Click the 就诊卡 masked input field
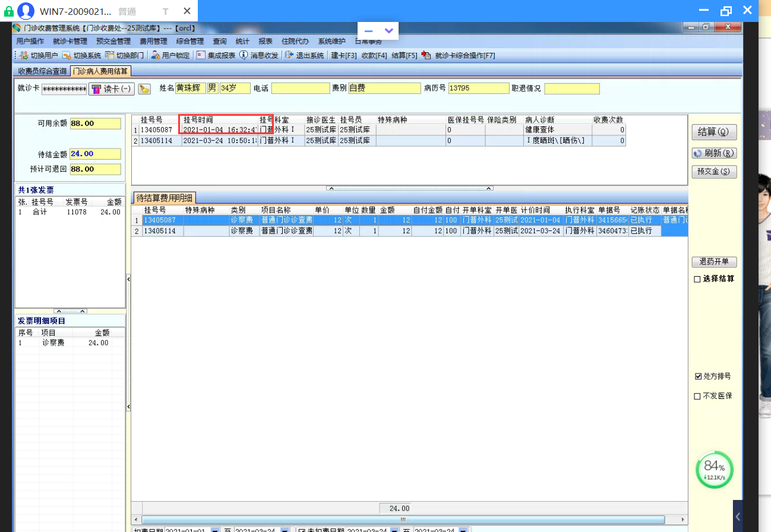 (64, 89)
